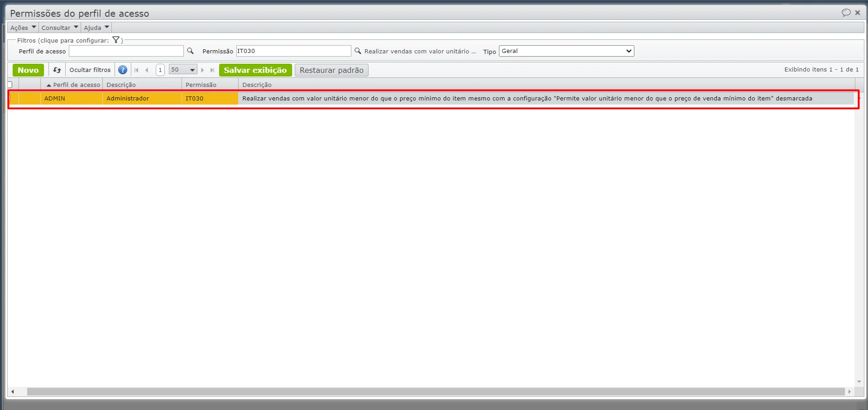This screenshot has width=868, height=410.
Task: Refresh the list with reload icon
Action: (x=57, y=70)
